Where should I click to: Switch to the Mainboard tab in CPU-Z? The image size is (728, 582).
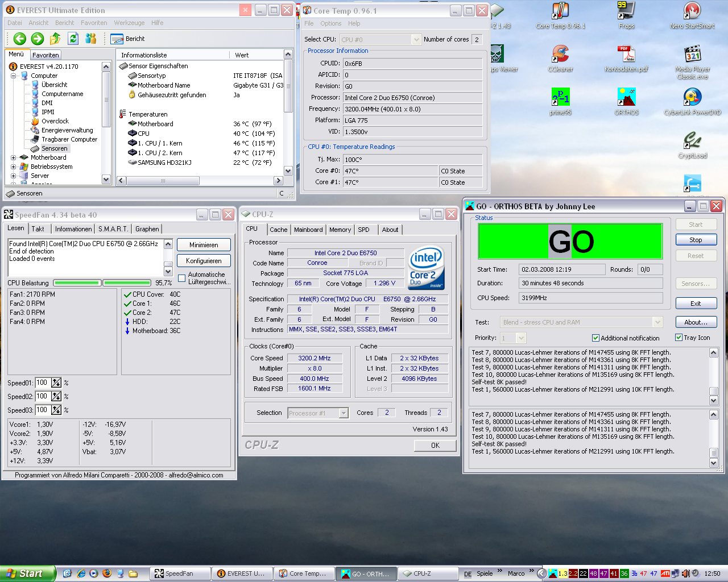pos(308,230)
